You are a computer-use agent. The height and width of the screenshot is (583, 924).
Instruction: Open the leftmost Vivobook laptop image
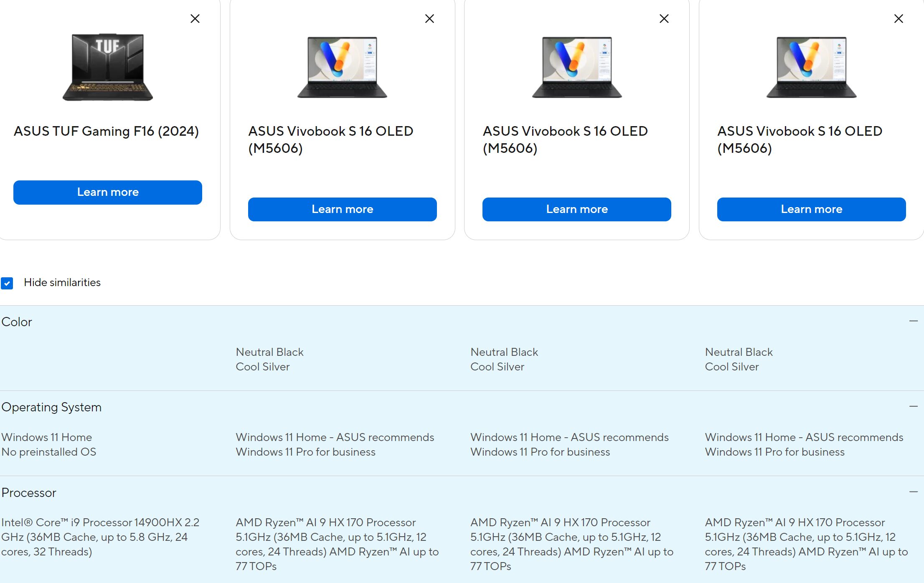point(342,67)
